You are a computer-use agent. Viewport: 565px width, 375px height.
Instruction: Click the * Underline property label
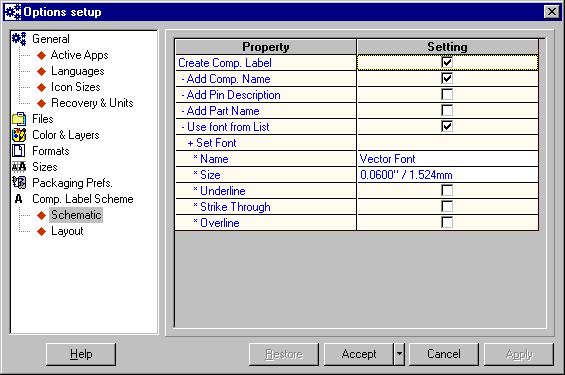(x=219, y=191)
